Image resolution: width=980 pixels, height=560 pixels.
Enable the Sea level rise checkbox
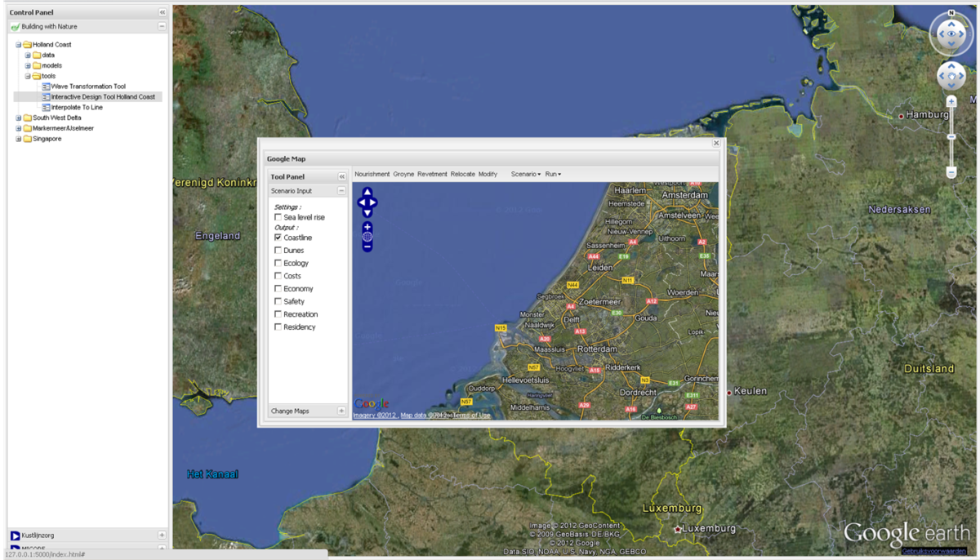tap(278, 218)
